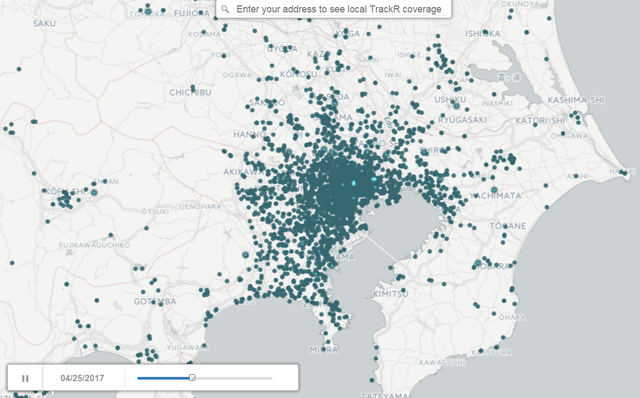Select the Fujikawaguchiko map label
This screenshot has height=398, width=640.
point(95,245)
